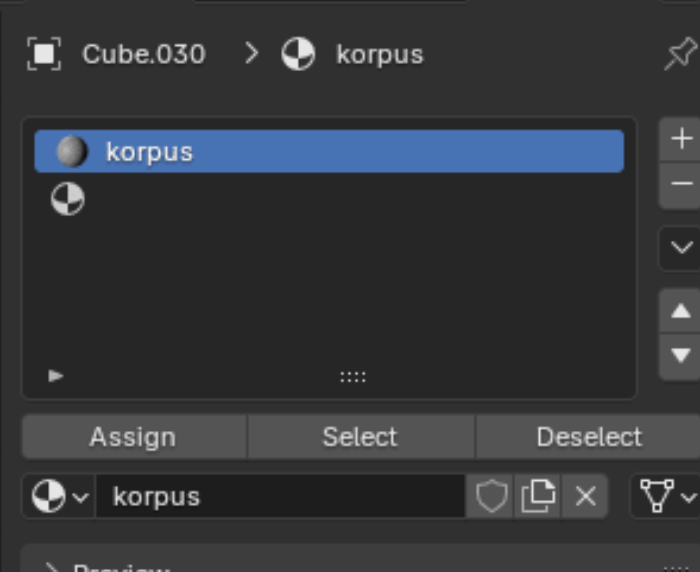Click the korpus material icon in breadcrumb
This screenshot has height=572, width=700.
[298, 54]
